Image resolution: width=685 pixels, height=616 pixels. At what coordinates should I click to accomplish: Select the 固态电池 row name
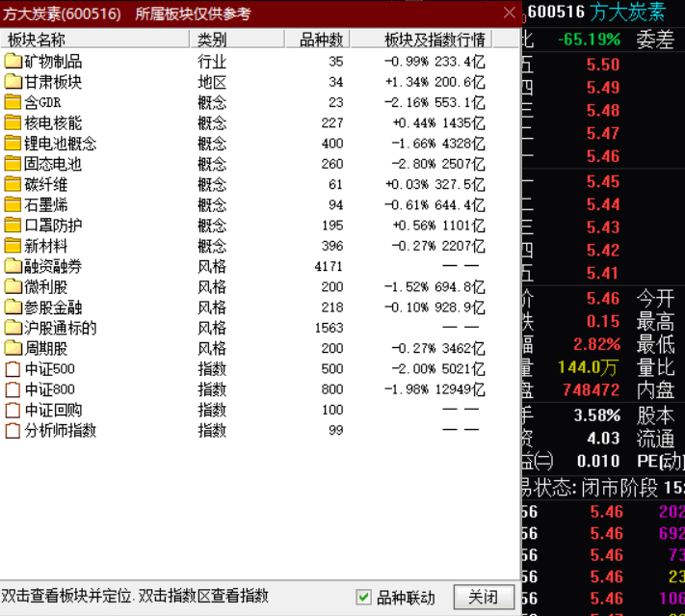(53, 165)
